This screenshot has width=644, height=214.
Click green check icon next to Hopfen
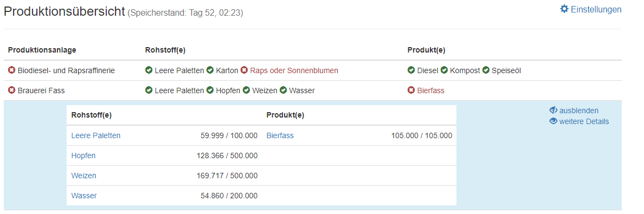pyautogui.click(x=210, y=90)
